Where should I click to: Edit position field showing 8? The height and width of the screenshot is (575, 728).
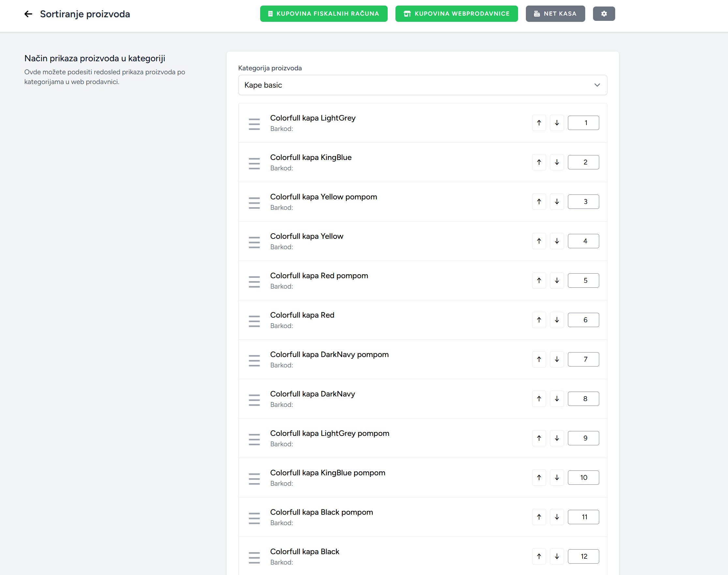(583, 399)
